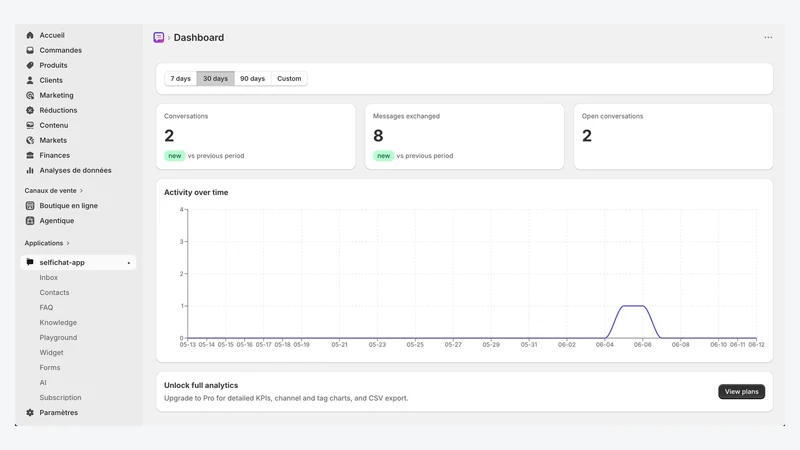800x450 pixels.
Task: Click the purple app icon beside Dashboard
Action: click(159, 37)
